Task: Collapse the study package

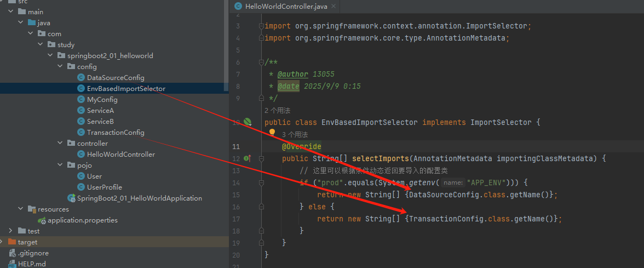Action: point(41,44)
